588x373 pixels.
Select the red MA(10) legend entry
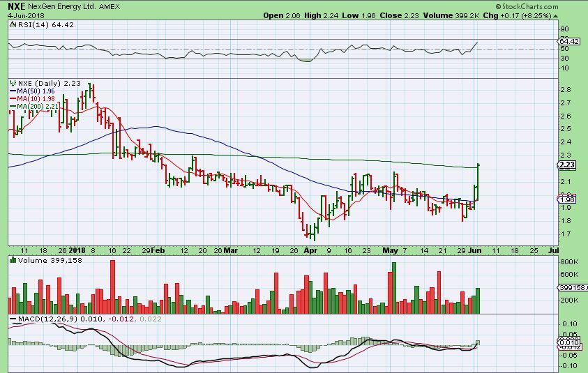(x=32, y=98)
